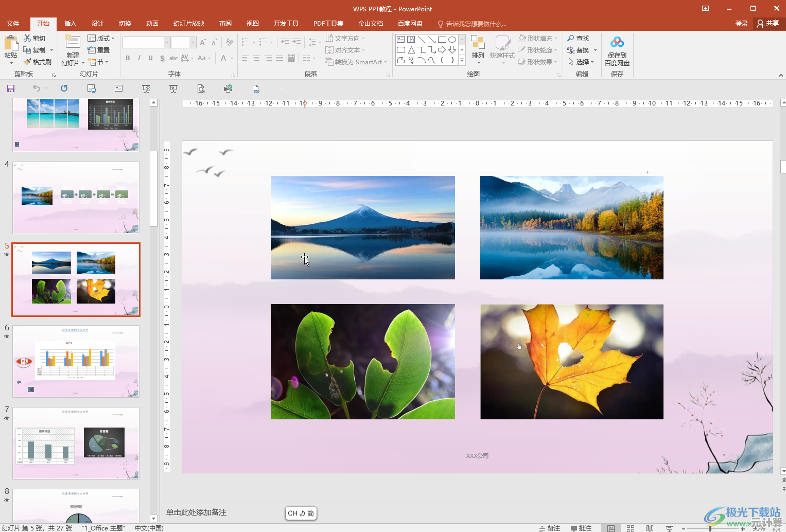
Task: Click the Find (查找) magnifier icon
Action: click(x=571, y=38)
